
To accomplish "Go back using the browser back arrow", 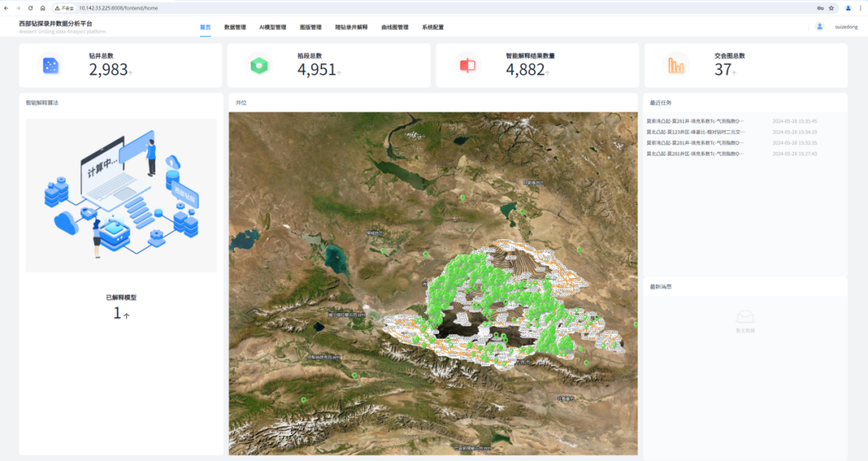I will (x=6, y=8).
